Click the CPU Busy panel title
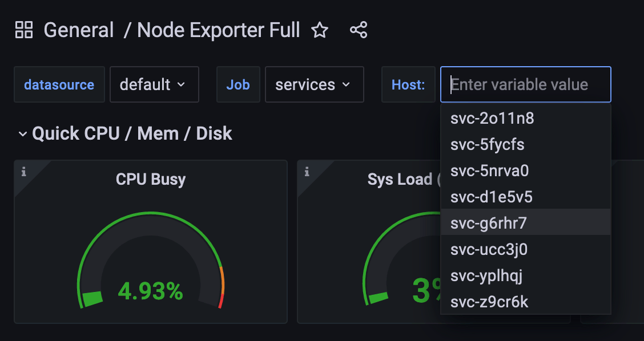 point(151,179)
